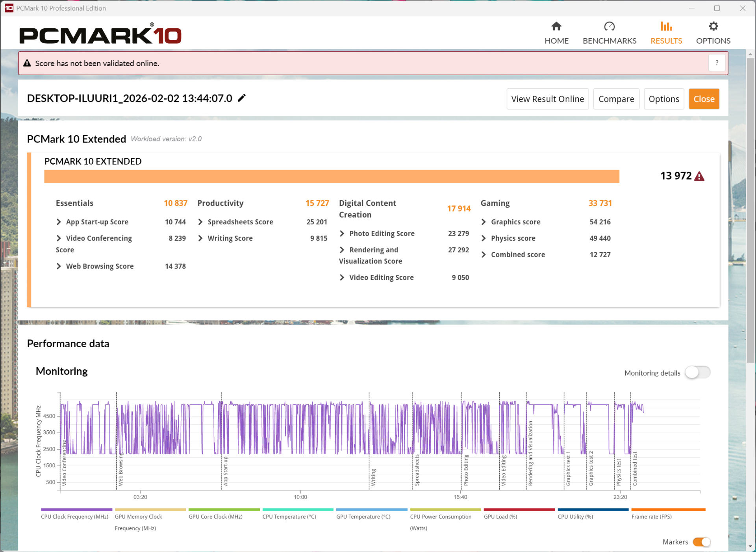Image resolution: width=756 pixels, height=552 pixels.
Task: Click red warning triangle beside score 13 972
Action: pos(699,176)
